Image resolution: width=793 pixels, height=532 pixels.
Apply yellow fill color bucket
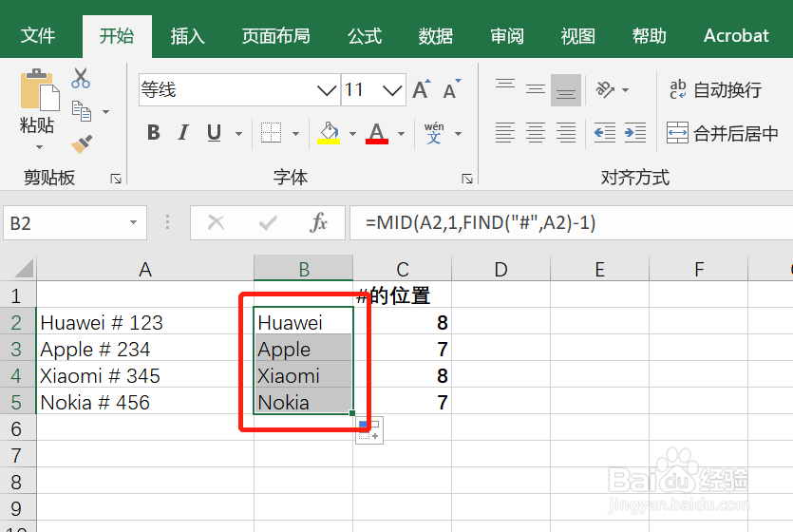coord(329,133)
